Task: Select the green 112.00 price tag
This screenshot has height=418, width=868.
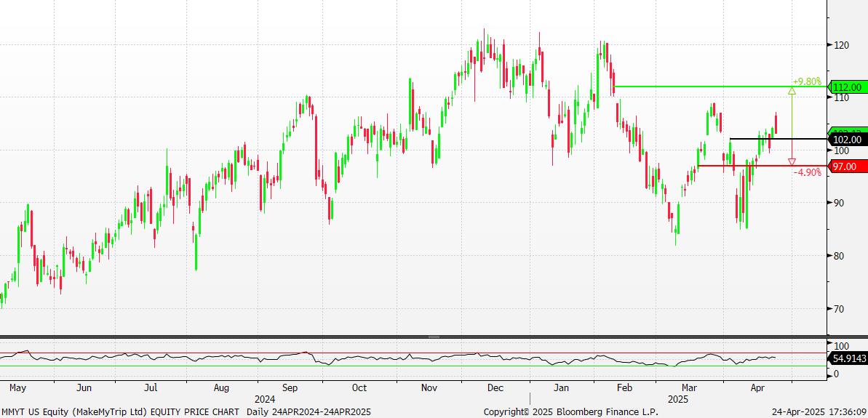Action: tap(848, 87)
